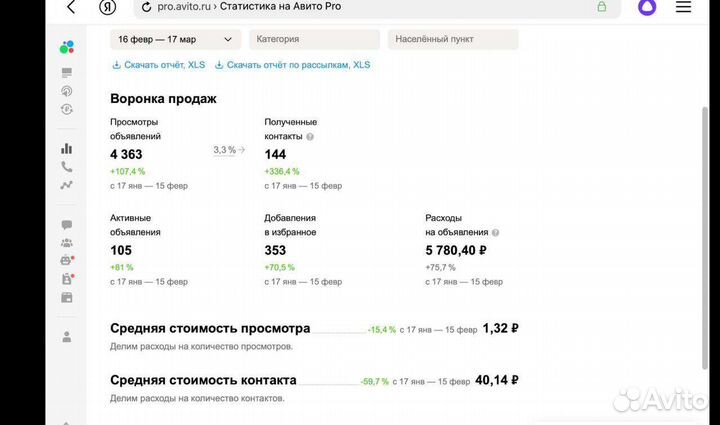Open the chatbot icon with red dot
This screenshot has height=425, width=720.
point(67,260)
